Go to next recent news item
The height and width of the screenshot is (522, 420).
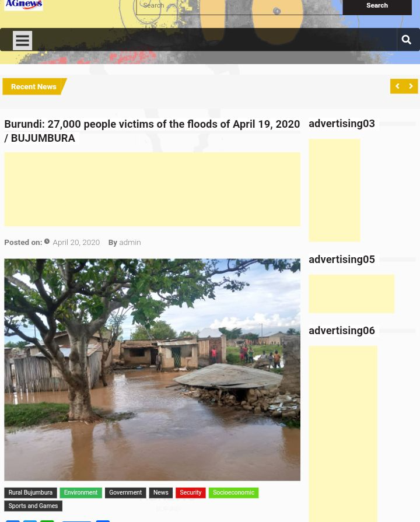[x=411, y=86]
